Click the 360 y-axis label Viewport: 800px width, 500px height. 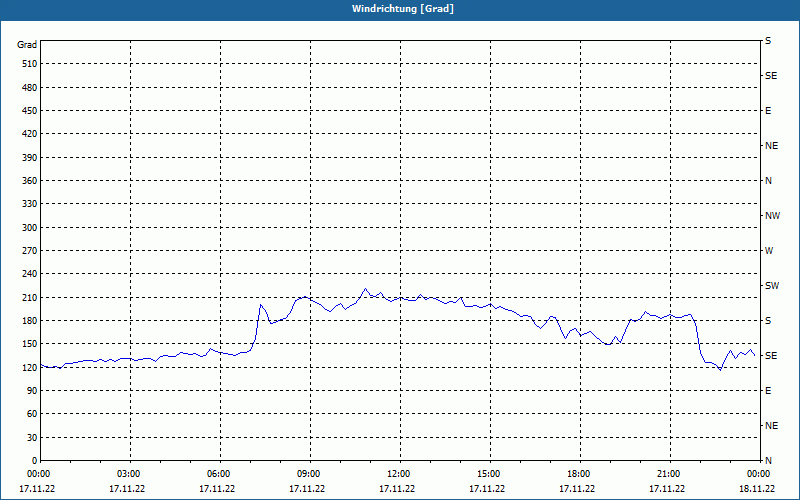(x=30, y=181)
